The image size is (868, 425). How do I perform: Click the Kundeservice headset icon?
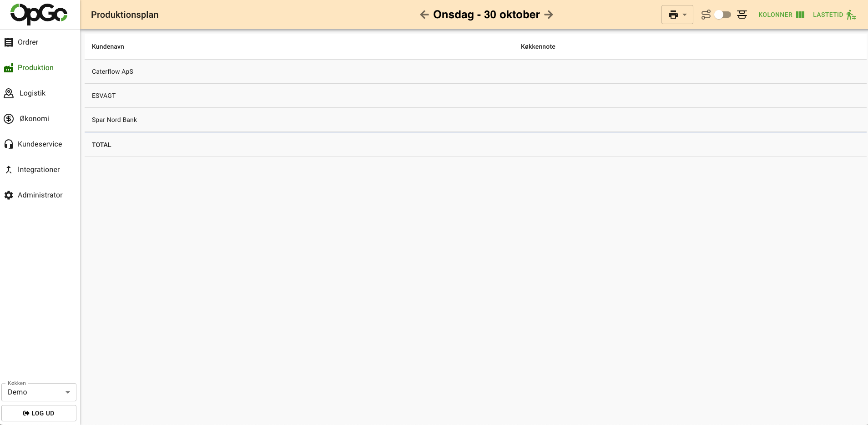click(9, 144)
